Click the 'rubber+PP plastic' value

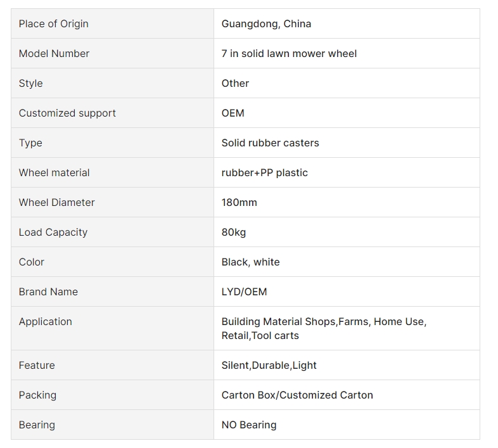tap(265, 172)
